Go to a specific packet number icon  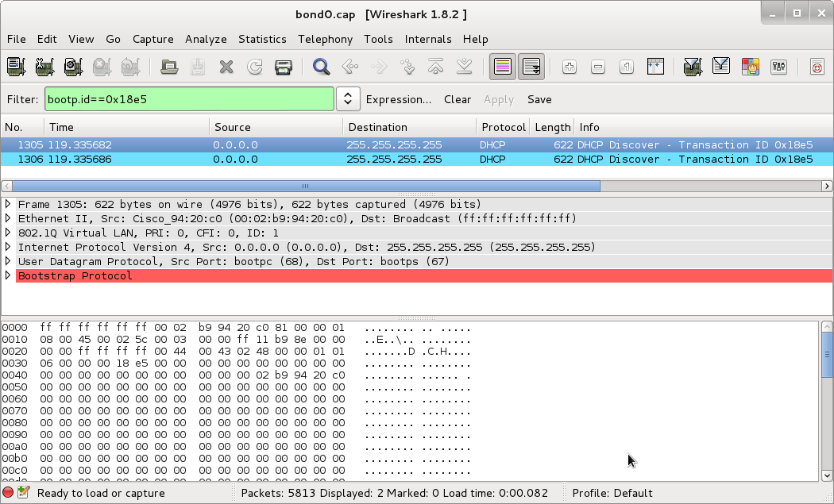(407, 67)
